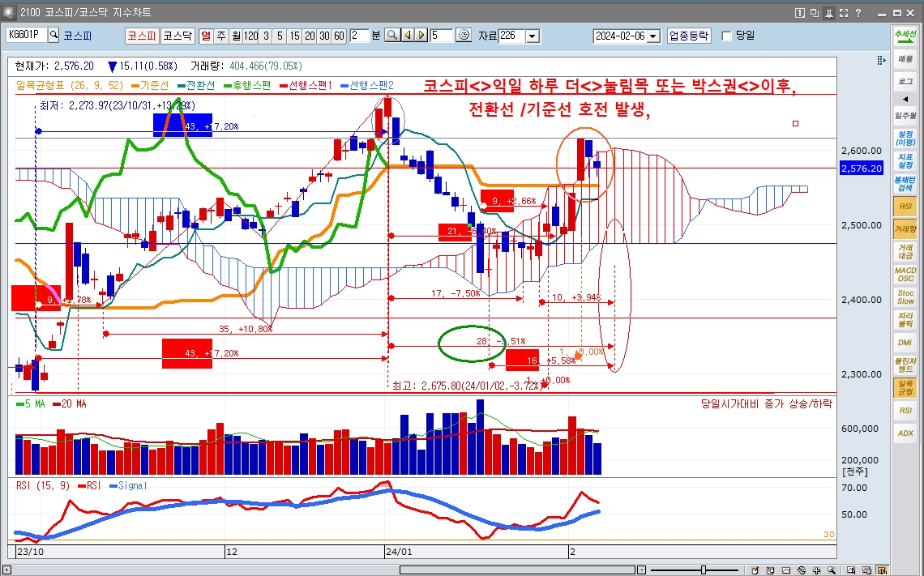This screenshot has height=576, width=924.
Task: Select the 120-minute interval button
Action: (x=251, y=36)
